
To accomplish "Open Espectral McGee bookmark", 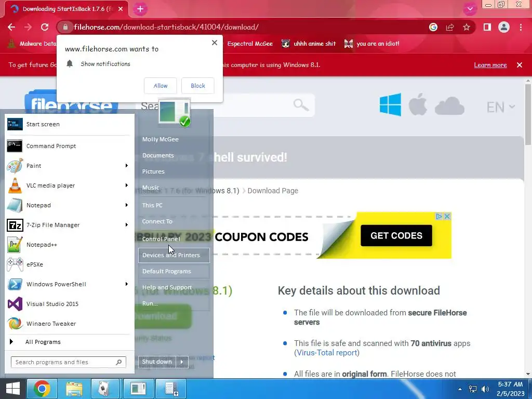I will [250, 44].
